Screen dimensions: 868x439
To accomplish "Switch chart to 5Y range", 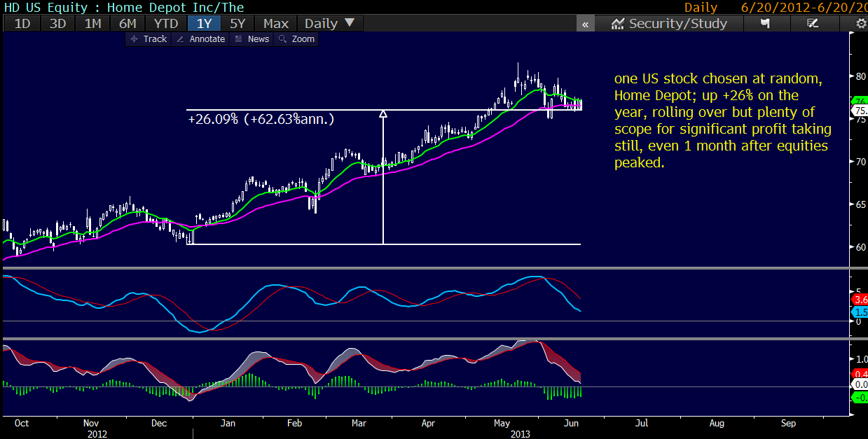I will [x=237, y=23].
